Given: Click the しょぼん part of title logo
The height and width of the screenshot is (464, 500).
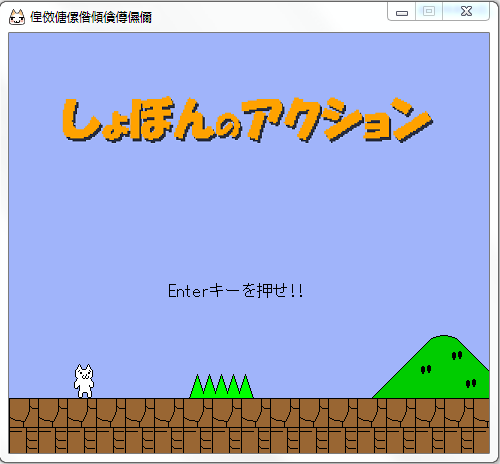Looking at the screenshot, I should click(x=137, y=119).
